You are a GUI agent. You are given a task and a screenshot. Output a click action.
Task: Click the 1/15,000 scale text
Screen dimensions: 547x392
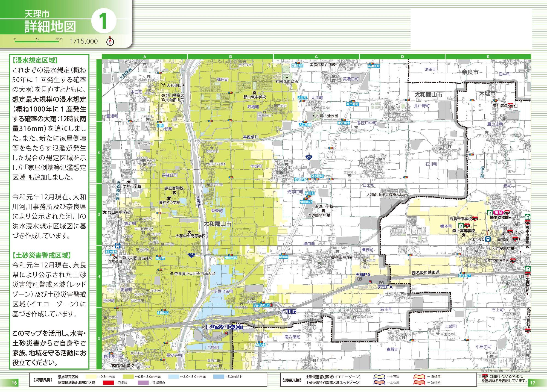[x=84, y=41]
